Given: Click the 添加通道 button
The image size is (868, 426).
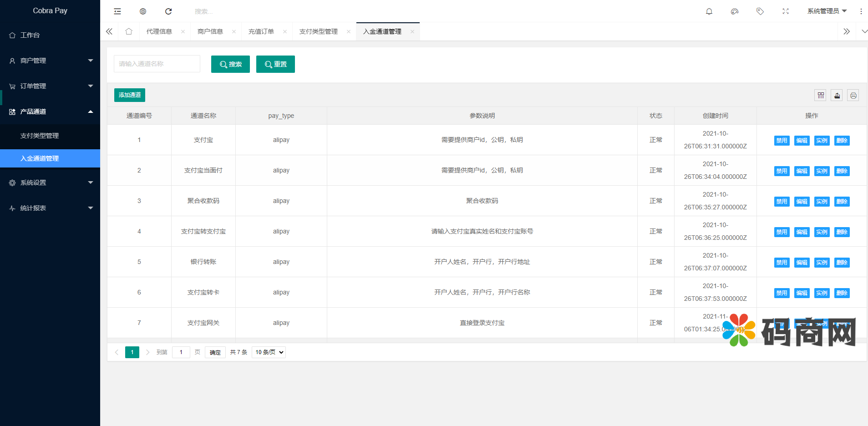Looking at the screenshot, I should coord(130,95).
